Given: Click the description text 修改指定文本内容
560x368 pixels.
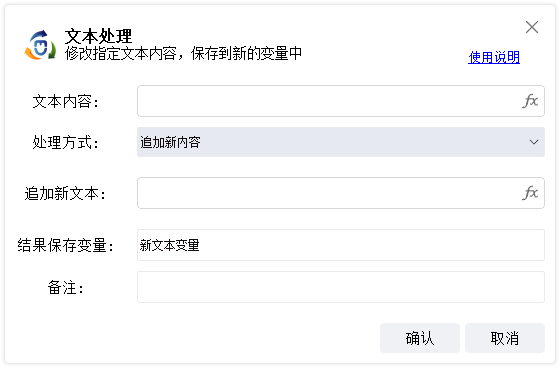Looking at the screenshot, I should (121, 54).
